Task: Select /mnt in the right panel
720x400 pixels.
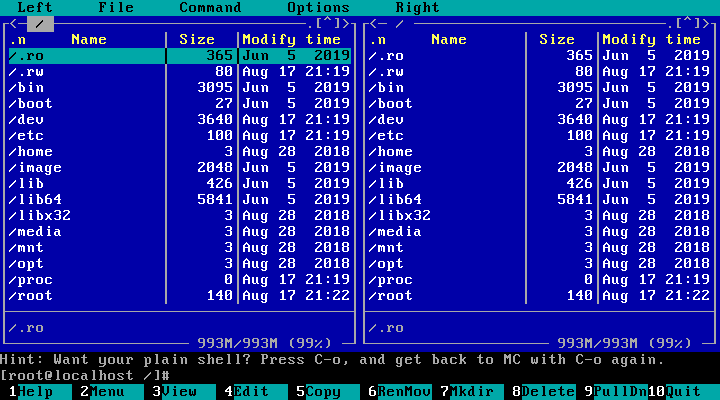Action: click(540, 248)
